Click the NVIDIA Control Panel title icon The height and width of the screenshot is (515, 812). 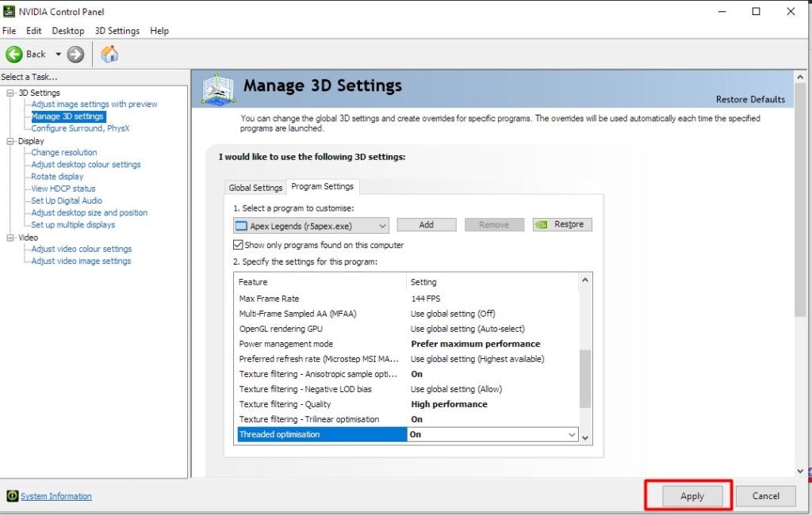click(x=9, y=11)
